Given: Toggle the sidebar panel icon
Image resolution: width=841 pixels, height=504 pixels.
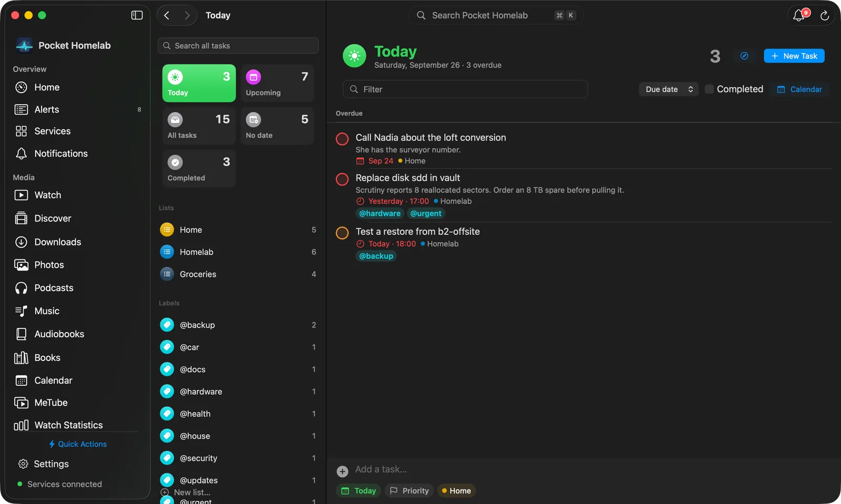Looking at the screenshot, I should tap(137, 15).
